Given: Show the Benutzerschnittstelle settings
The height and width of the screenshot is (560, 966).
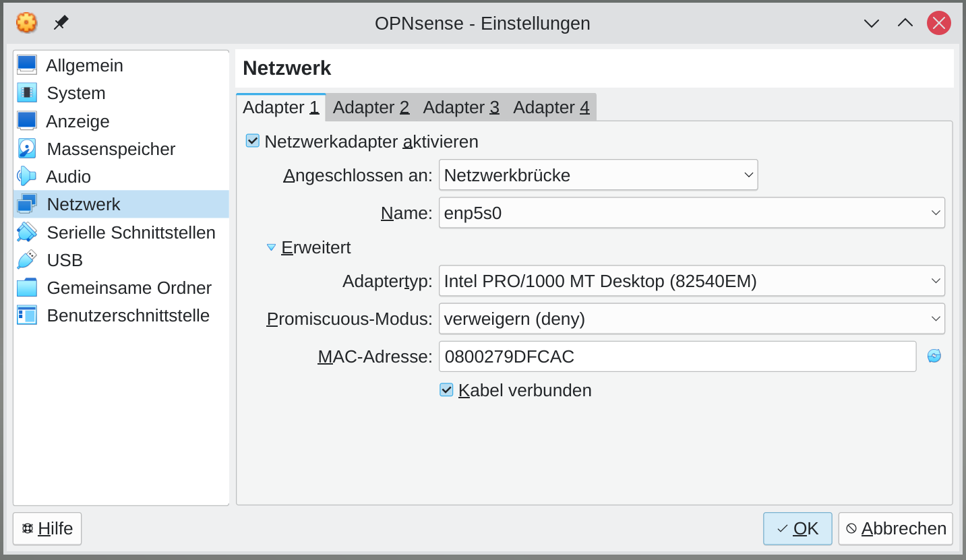Looking at the screenshot, I should pos(121,315).
